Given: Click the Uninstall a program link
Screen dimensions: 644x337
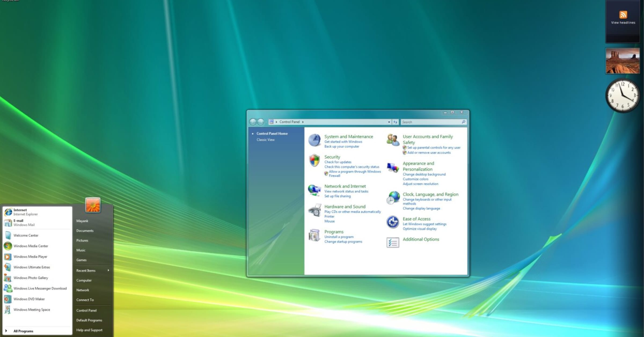Looking at the screenshot, I should 339,237.
